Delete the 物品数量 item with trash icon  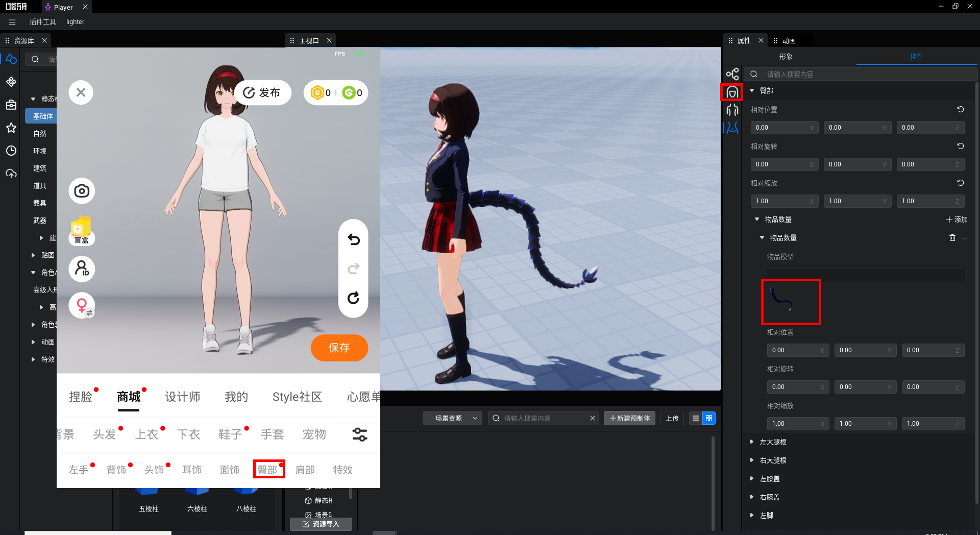coord(952,238)
